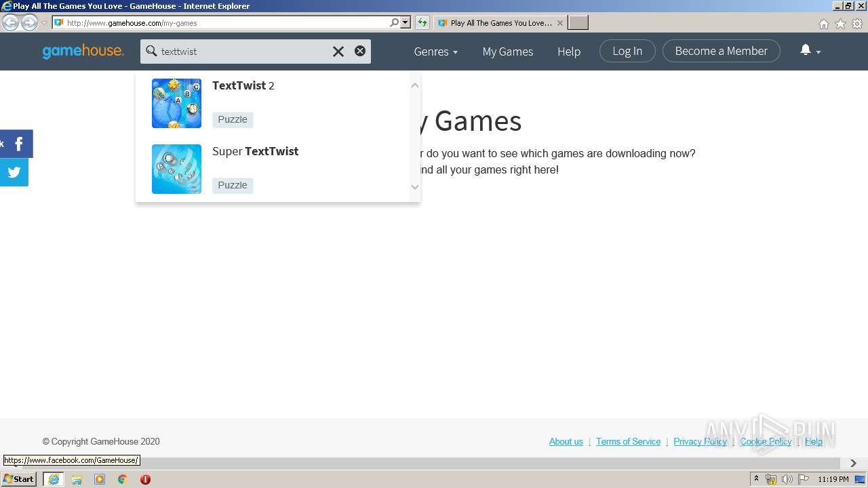868x488 pixels.
Task: Select the Super TextTwist search result title
Action: [x=256, y=151]
